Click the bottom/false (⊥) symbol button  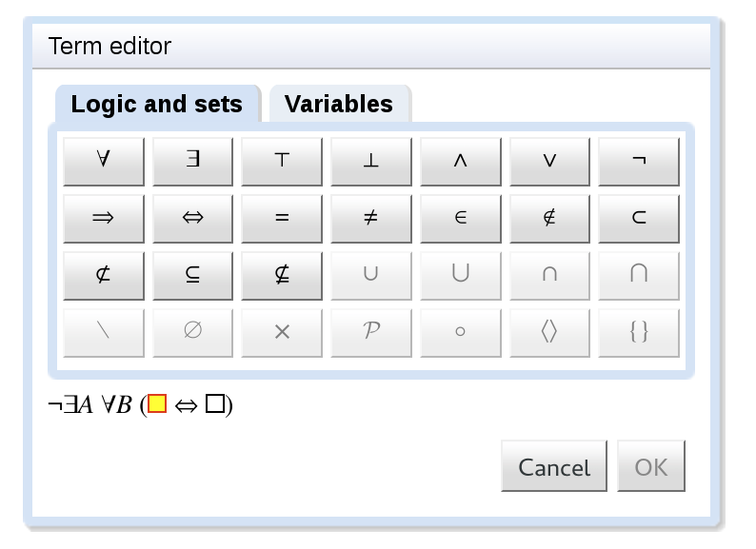(x=371, y=161)
